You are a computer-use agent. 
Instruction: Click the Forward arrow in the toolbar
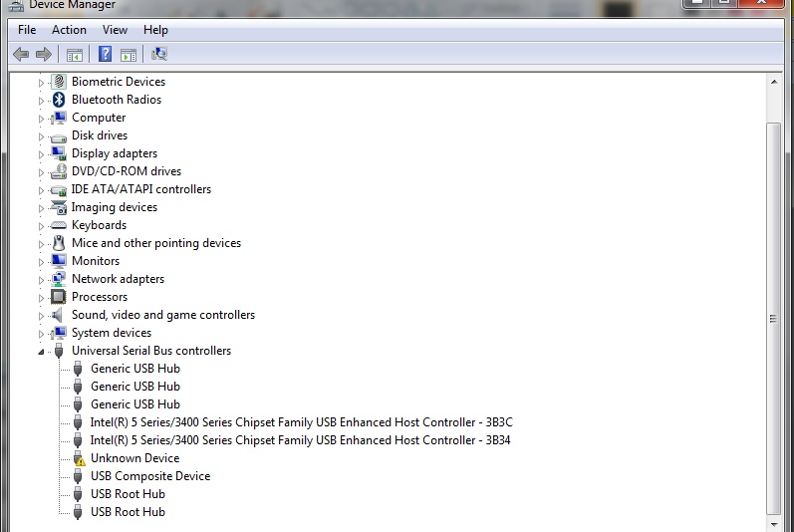tap(44, 54)
